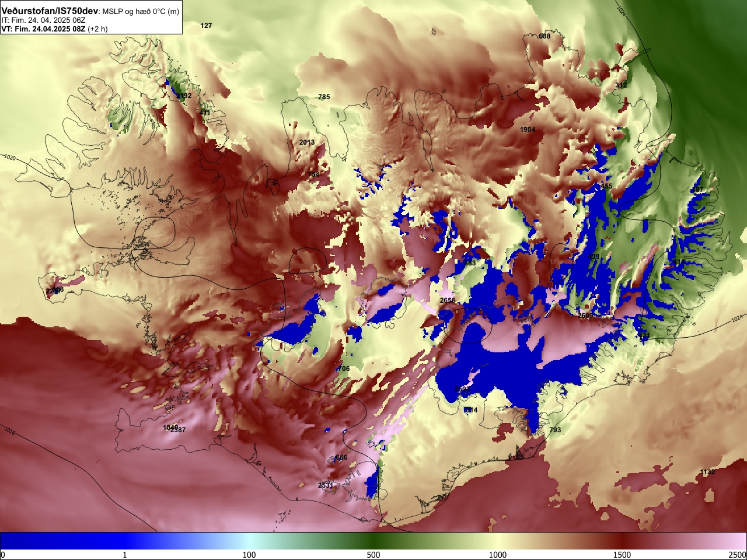
Task: Click the 'IT: Fim. 24. 04. 2025 06Z' line
Action: click(x=44, y=20)
